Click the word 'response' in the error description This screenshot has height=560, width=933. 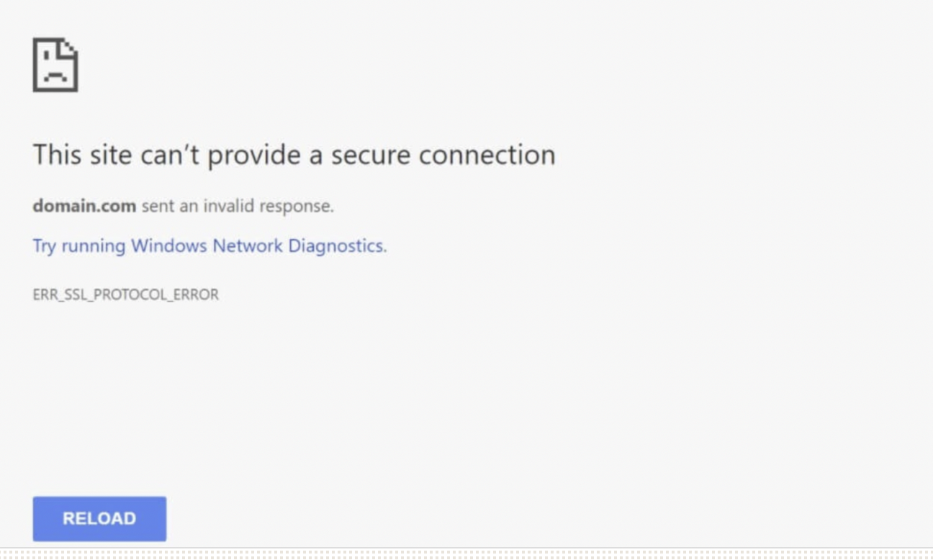[x=295, y=207]
